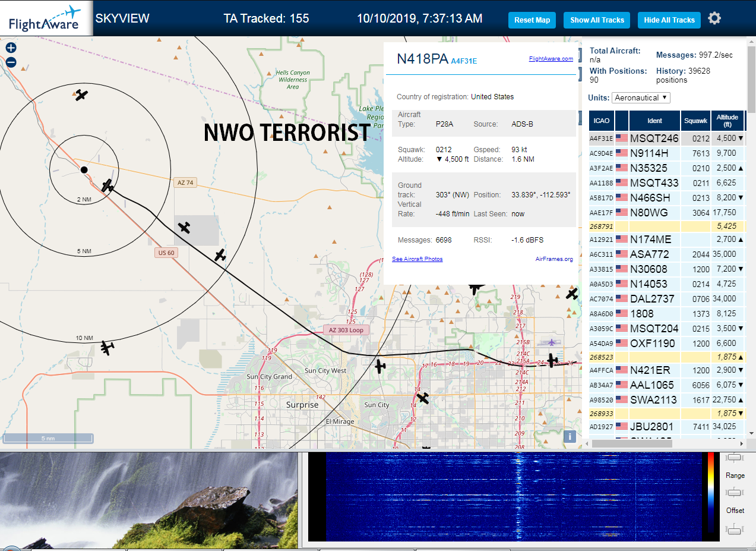Adjust the slider beneath the Offset label
This screenshot has height=551, width=756.
pos(735,529)
